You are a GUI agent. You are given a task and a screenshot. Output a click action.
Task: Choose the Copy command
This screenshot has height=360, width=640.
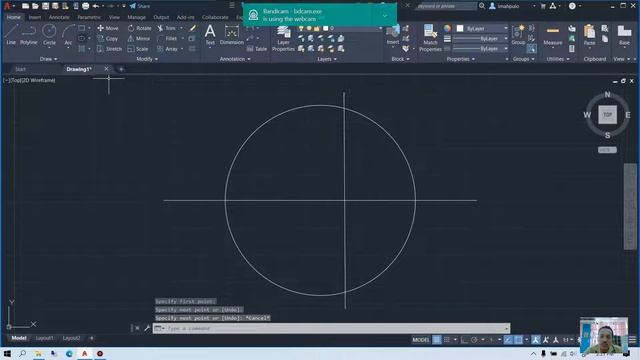pyautogui.click(x=108, y=38)
